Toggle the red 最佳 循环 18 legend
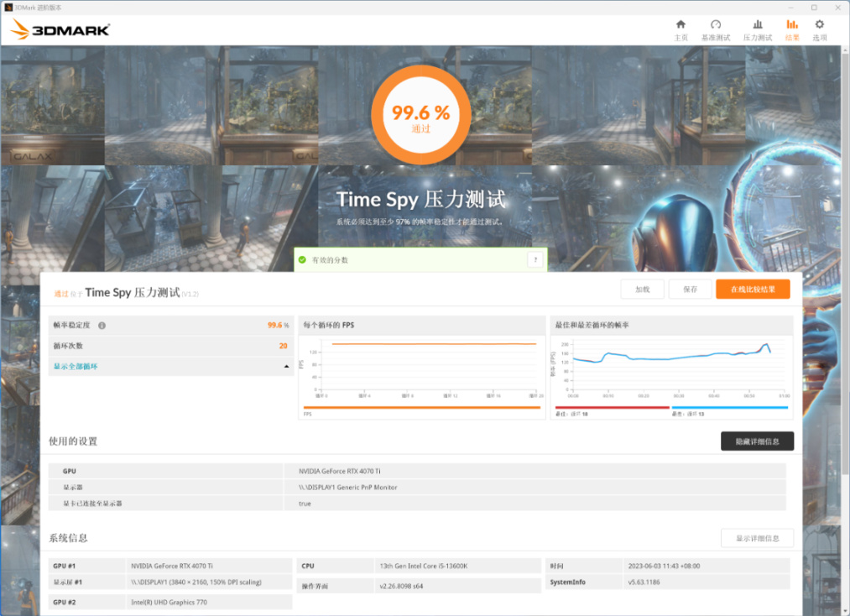The width and height of the screenshot is (850, 616). [x=612, y=408]
